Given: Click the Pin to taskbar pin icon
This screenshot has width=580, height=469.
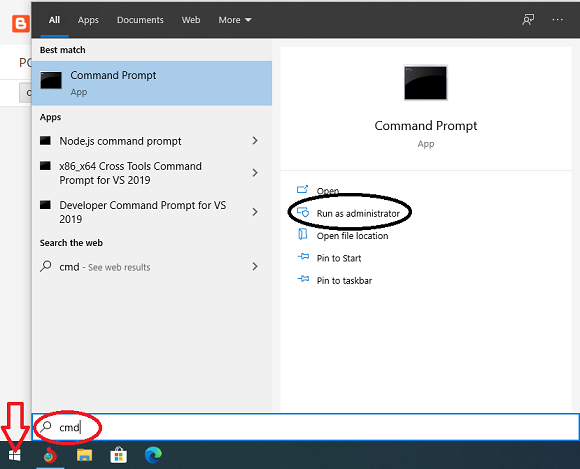Looking at the screenshot, I should pos(303,279).
